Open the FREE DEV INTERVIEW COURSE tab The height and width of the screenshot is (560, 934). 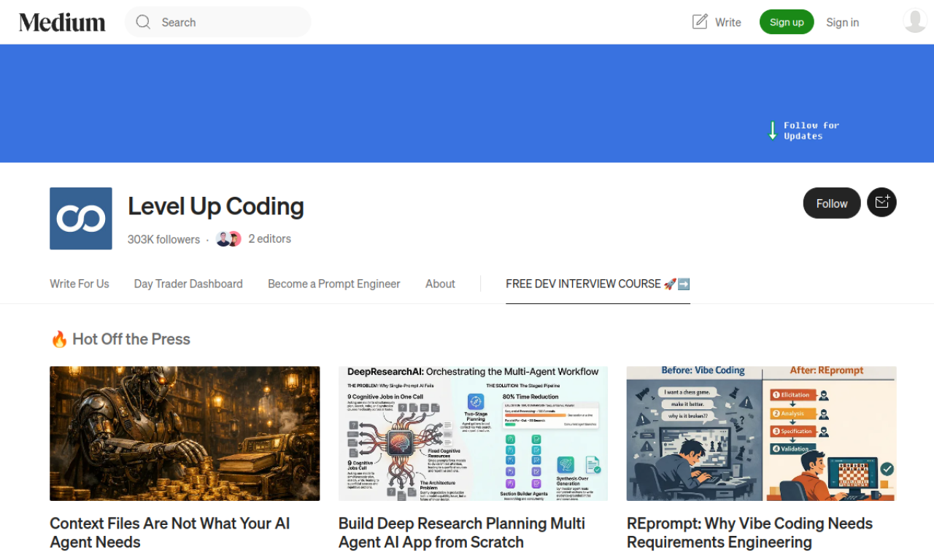click(x=597, y=284)
